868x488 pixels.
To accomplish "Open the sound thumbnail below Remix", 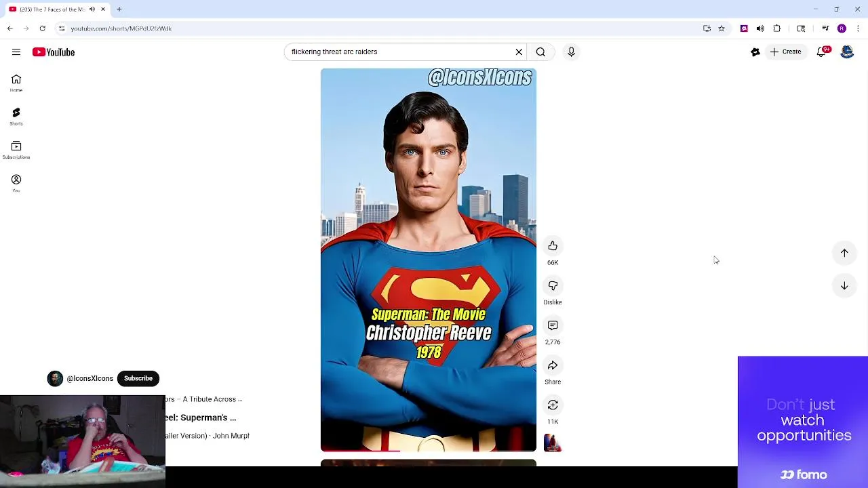I will point(553,443).
